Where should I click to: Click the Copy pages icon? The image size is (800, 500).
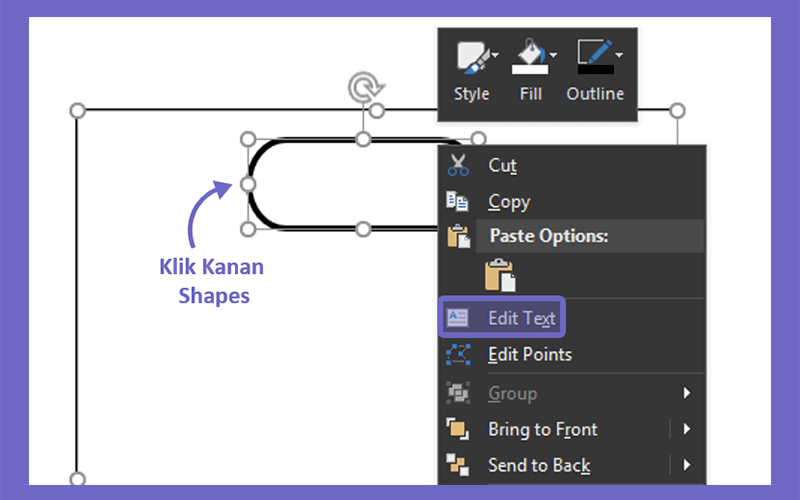(x=457, y=201)
